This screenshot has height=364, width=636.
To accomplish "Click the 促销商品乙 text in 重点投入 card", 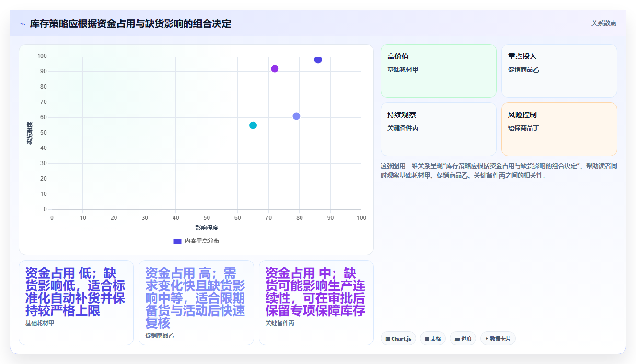I will [523, 69].
